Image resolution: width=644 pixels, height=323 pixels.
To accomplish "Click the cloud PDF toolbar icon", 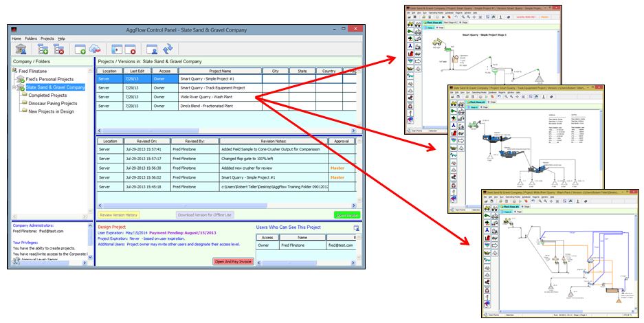I will [x=96, y=49].
